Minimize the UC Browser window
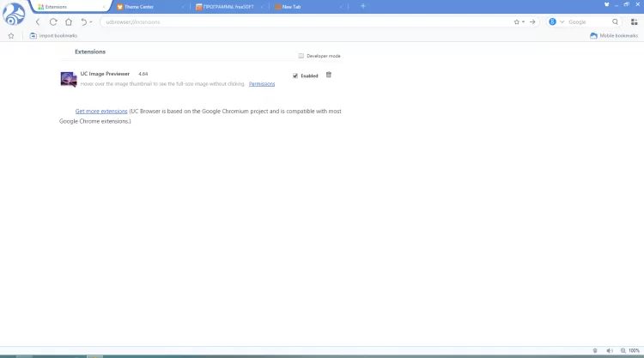This screenshot has width=644, height=358. coord(617,5)
